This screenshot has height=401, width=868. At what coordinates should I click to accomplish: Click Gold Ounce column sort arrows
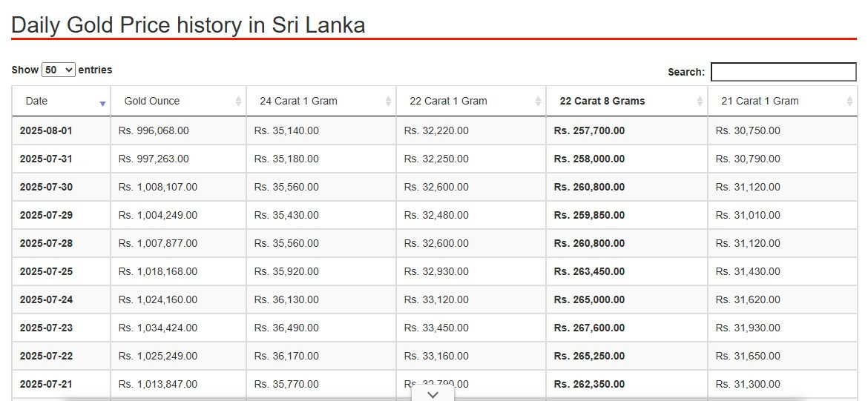[x=238, y=102]
